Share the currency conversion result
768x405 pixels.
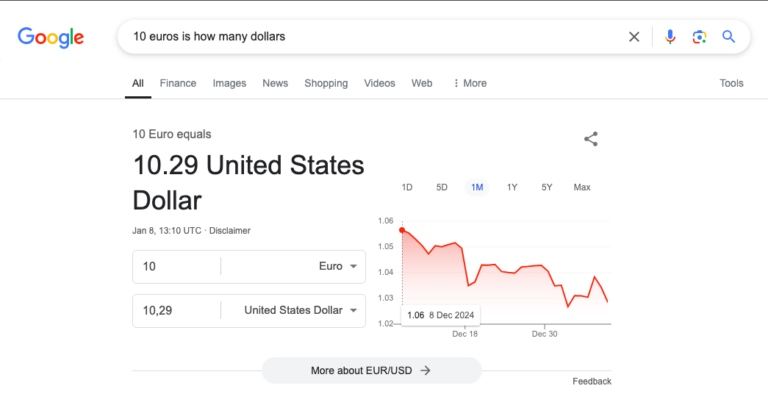(591, 139)
